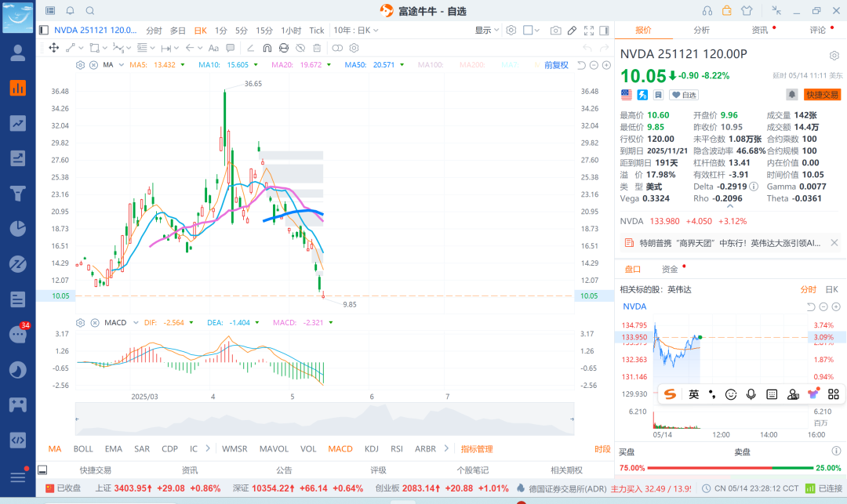Take a chart screenshot with camera icon

point(555,31)
